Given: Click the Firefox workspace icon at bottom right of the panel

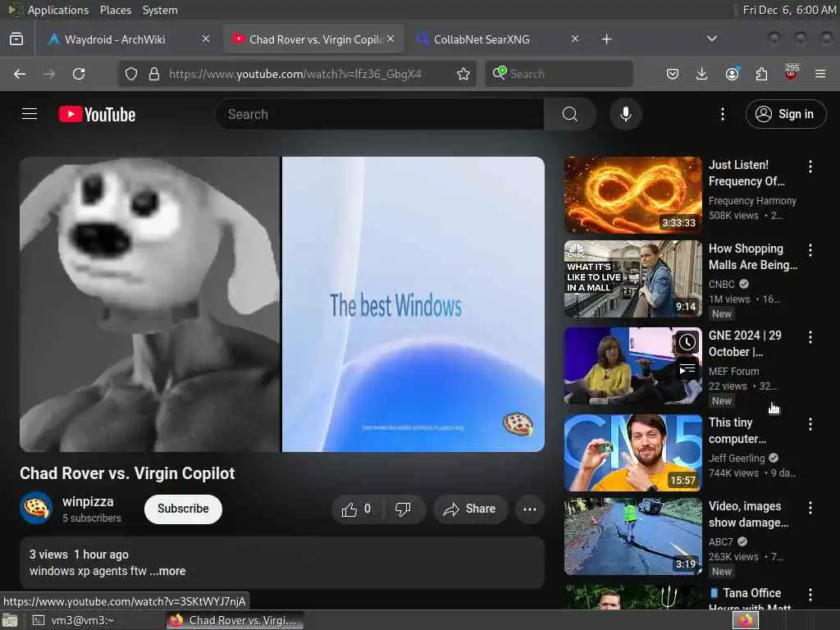Looking at the screenshot, I should (x=746, y=620).
